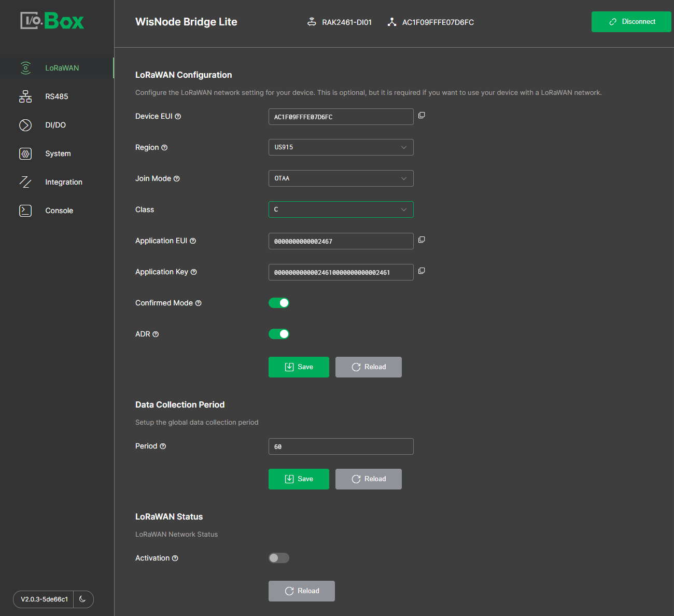674x616 pixels.
Task: Click the AC1F09FFFE07D6FC header text
Action: tap(438, 22)
